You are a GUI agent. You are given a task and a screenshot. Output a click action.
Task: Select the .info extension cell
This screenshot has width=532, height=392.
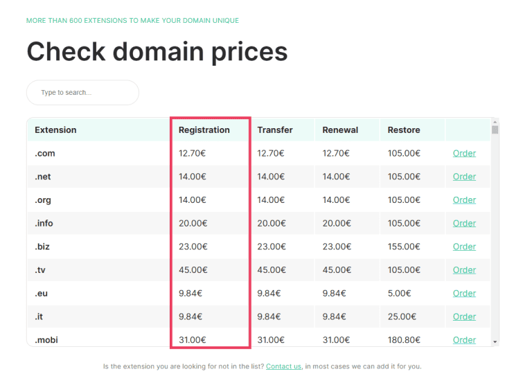(98, 224)
